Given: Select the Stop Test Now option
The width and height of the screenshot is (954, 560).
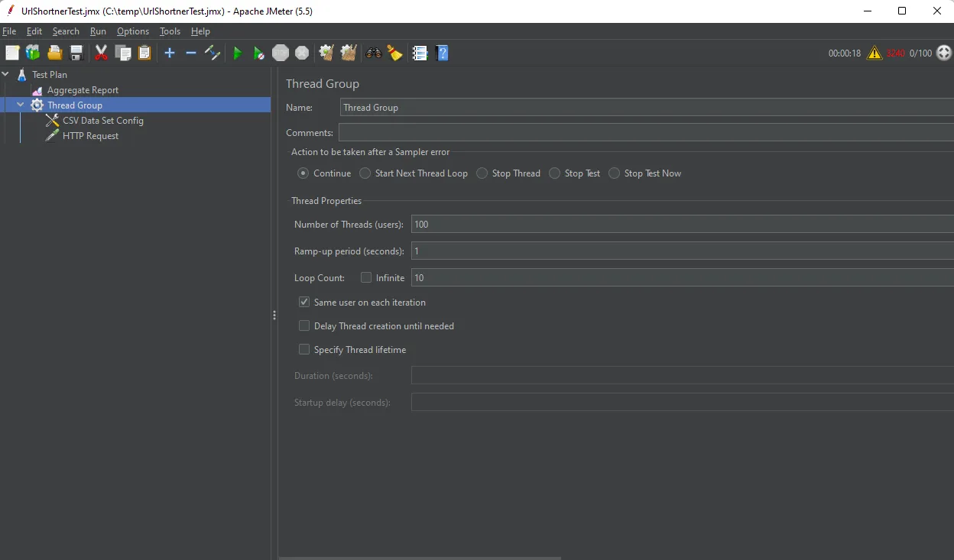Looking at the screenshot, I should coord(615,173).
